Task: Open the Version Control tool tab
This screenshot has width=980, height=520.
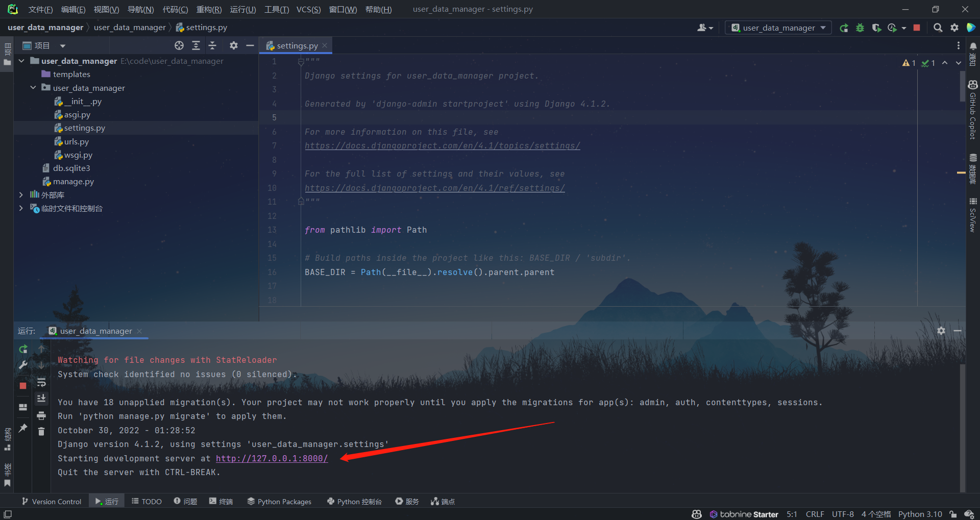Action: [52, 502]
